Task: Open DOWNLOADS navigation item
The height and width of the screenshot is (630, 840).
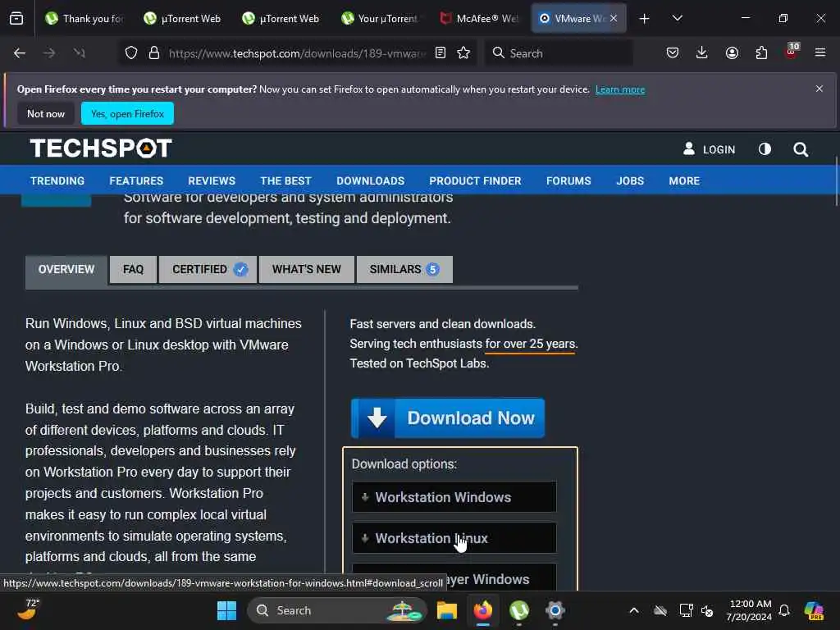Action: [370, 181]
